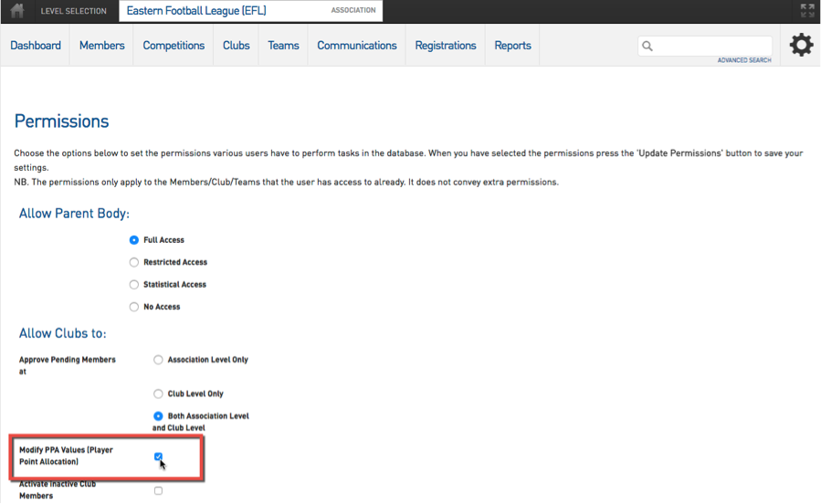Open Communications menu
The height and width of the screenshot is (504, 821).
[x=356, y=46]
